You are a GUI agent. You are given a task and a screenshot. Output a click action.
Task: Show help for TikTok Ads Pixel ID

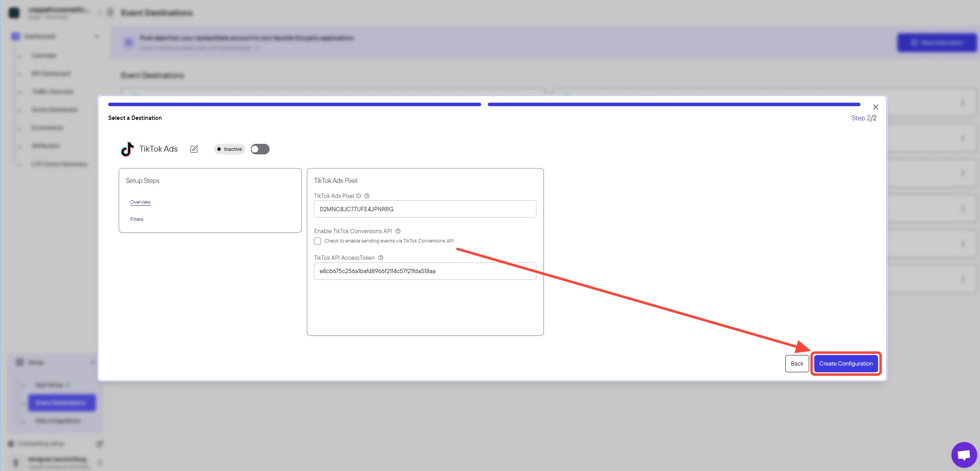point(367,196)
